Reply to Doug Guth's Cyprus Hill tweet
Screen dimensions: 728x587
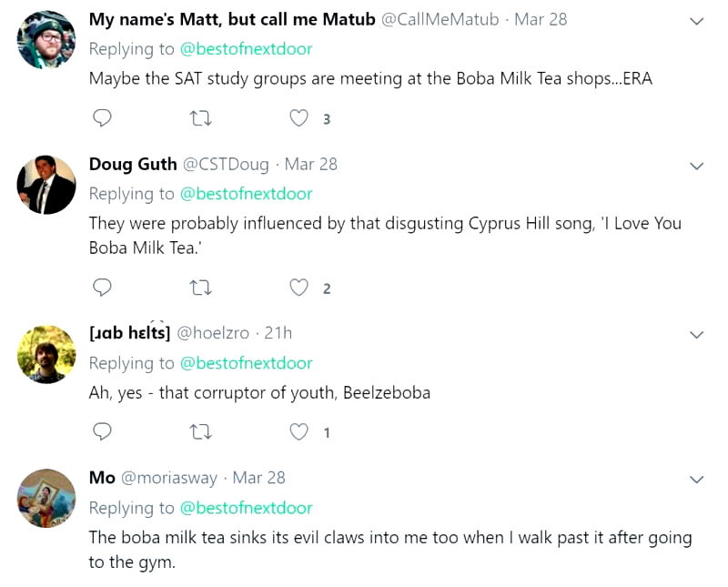coord(103,288)
